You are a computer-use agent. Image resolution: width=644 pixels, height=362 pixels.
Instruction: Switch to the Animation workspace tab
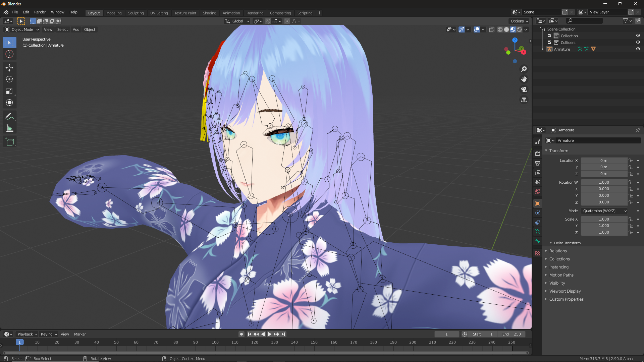231,13
